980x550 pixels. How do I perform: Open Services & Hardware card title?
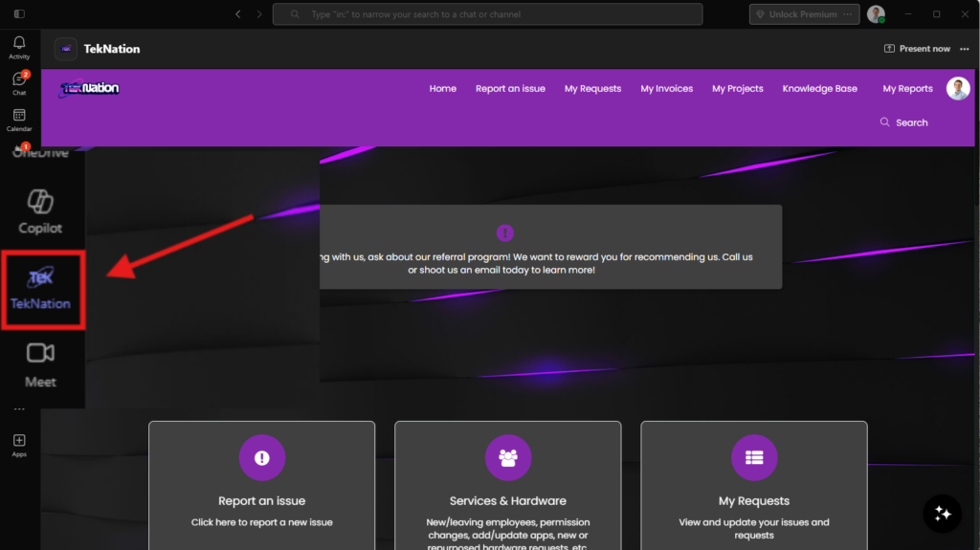(507, 500)
